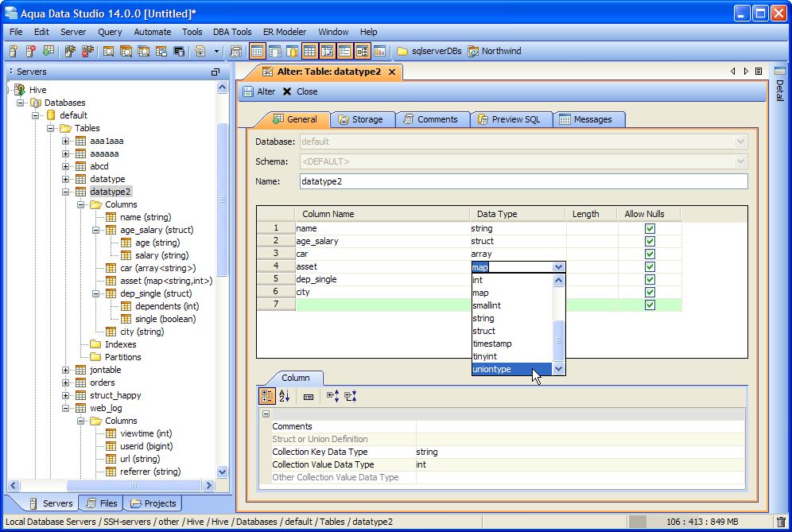Click the table Name input field
The width and height of the screenshot is (792, 532).
(523, 181)
